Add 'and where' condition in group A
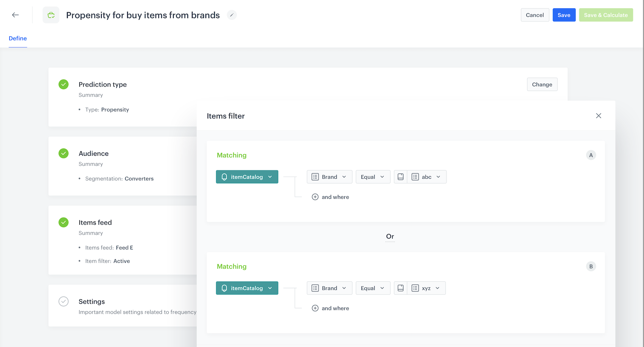 pos(330,197)
